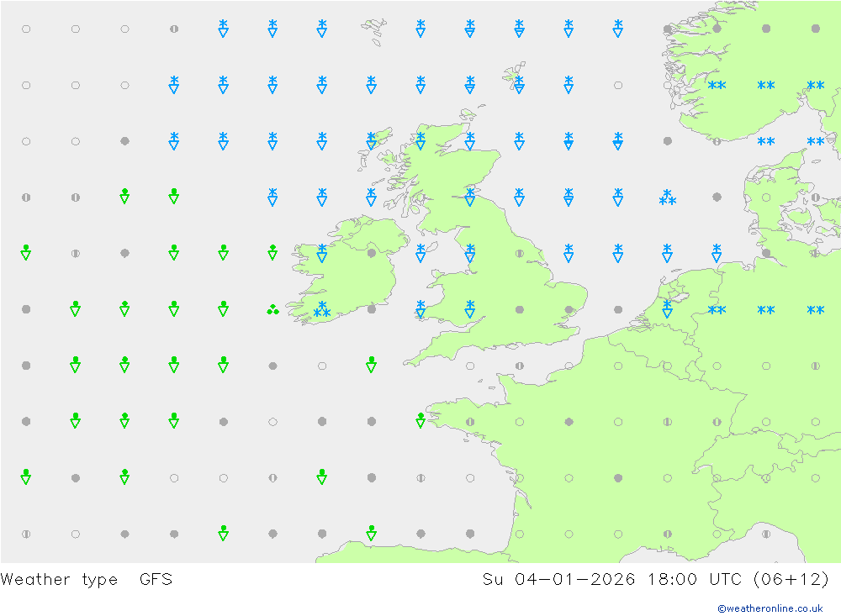Select the heavy snow symbol over southwest Ireland
Image resolution: width=841 pixels, height=616 pixels.
[322, 309]
